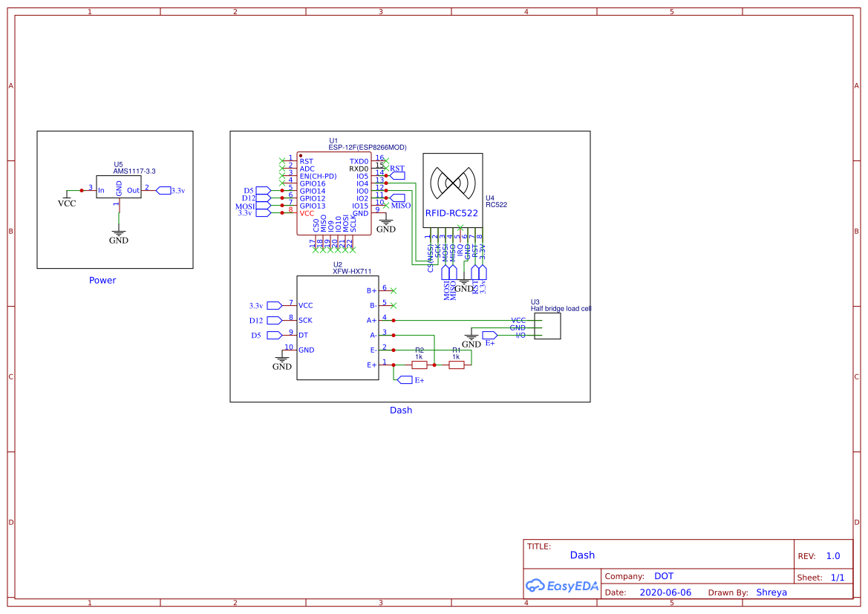The height and width of the screenshot is (614, 868).
Task: Click the GND symbol below the regulator
Action: coord(119,230)
